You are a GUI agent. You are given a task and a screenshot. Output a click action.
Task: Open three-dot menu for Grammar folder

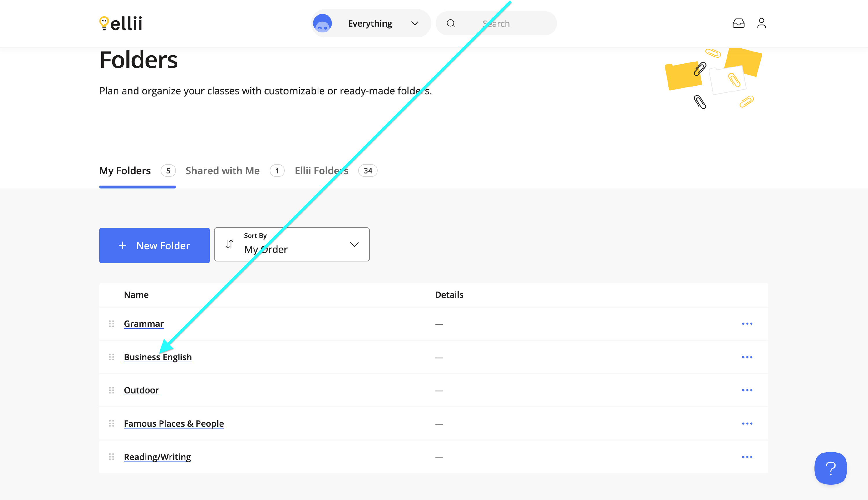coord(747,324)
